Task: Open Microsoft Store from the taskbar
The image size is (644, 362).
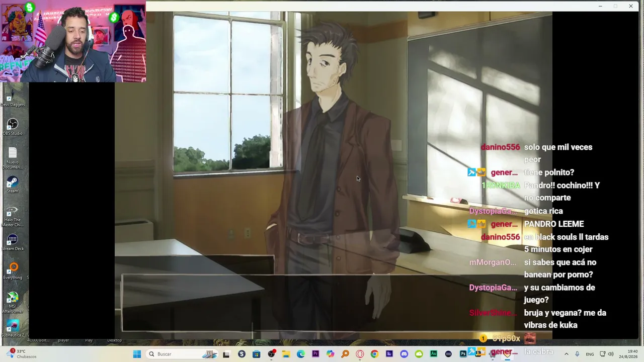Action: click(257, 354)
